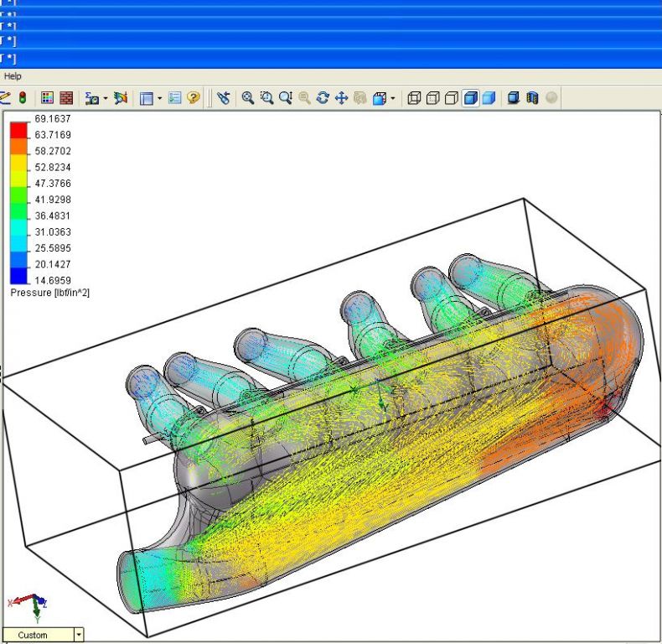Activate the Rotate View tool
This screenshot has width=662, height=644.
tap(323, 98)
